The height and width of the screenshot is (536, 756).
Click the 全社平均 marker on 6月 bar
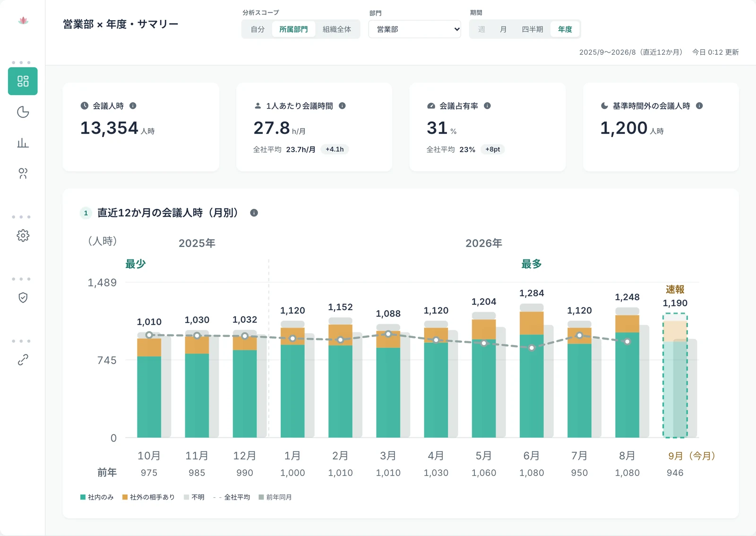(x=532, y=347)
